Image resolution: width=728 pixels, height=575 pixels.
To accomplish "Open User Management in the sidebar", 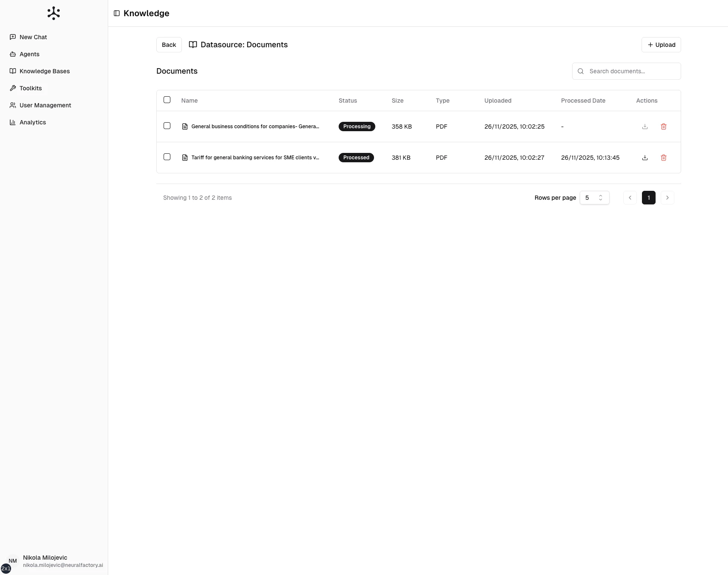I will pos(54,105).
